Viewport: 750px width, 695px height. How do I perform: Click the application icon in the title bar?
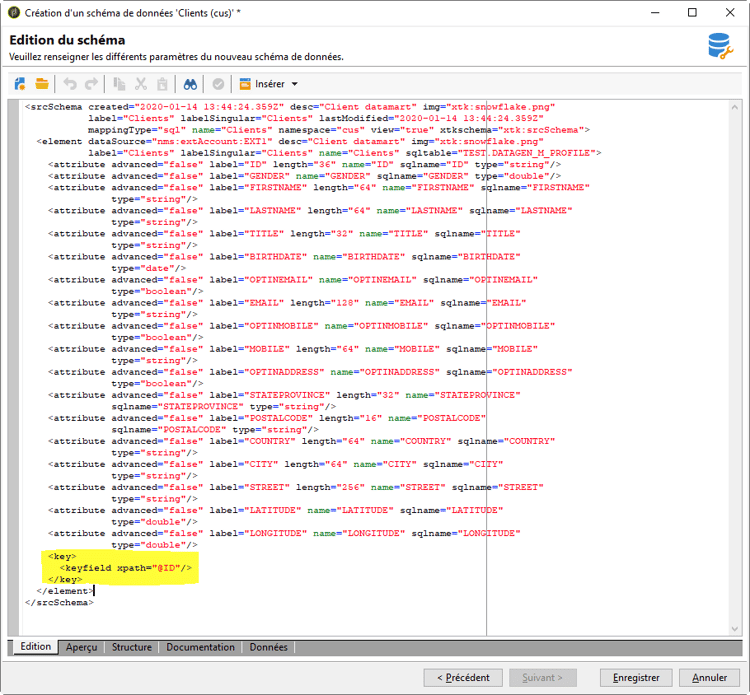tap(14, 13)
